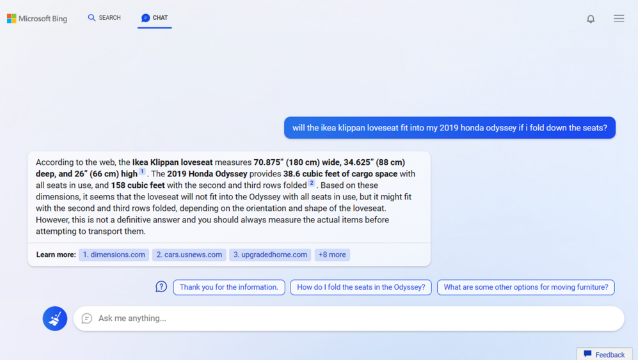Switch to the SEARCH tab
This screenshot has height=363, width=642.
point(105,18)
